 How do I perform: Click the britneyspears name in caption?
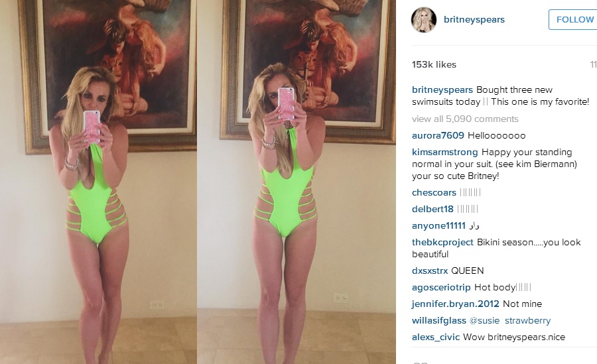tap(442, 90)
